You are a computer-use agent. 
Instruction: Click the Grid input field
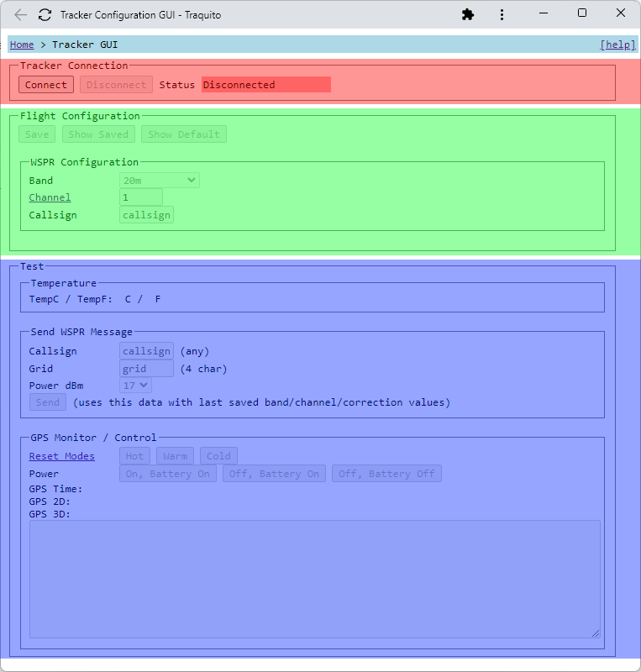146,369
